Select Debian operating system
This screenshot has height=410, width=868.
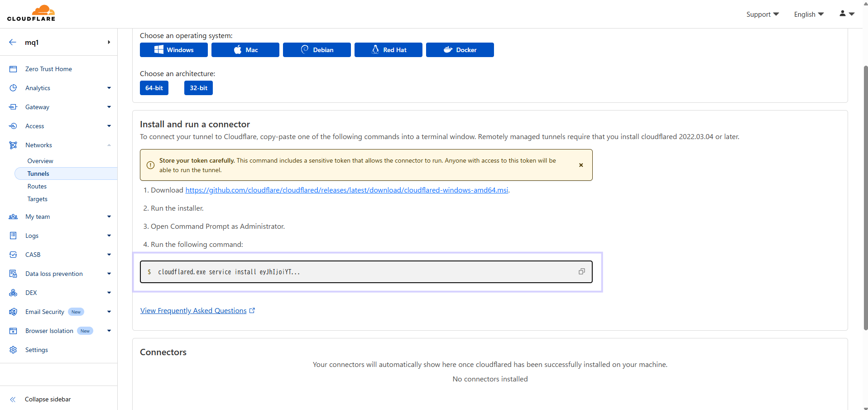(317, 50)
